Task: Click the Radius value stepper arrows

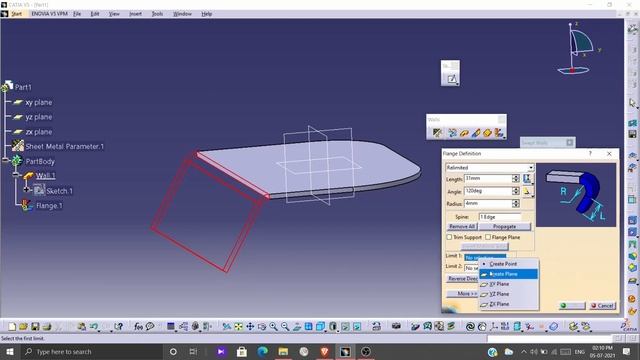Action: tap(516, 203)
